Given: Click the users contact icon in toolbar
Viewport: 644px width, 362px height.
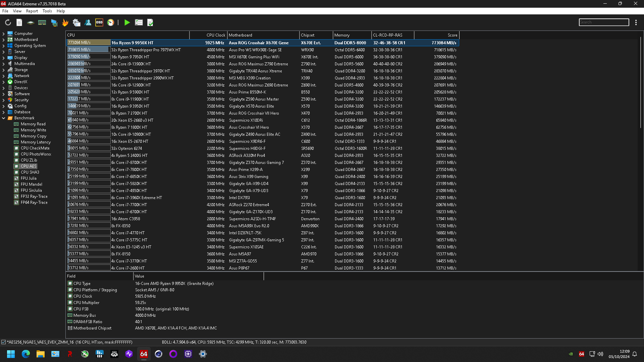Looking at the screenshot, I should coord(88,22).
